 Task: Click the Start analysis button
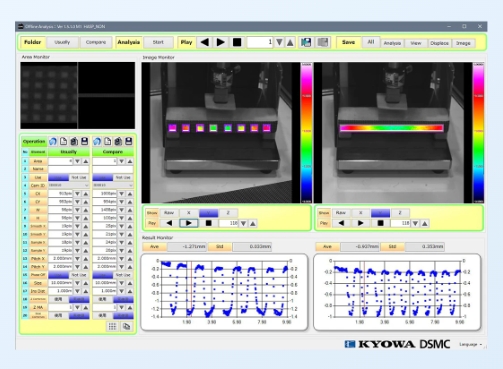(x=158, y=42)
